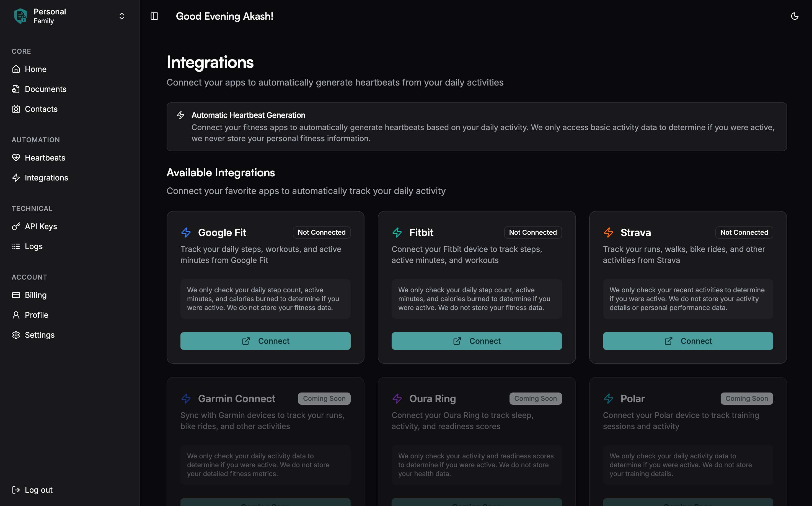Image resolution: width=812 pixels, height=506 pixels.
Task: Connect Google Fit integration
Action: coord(265,341)
